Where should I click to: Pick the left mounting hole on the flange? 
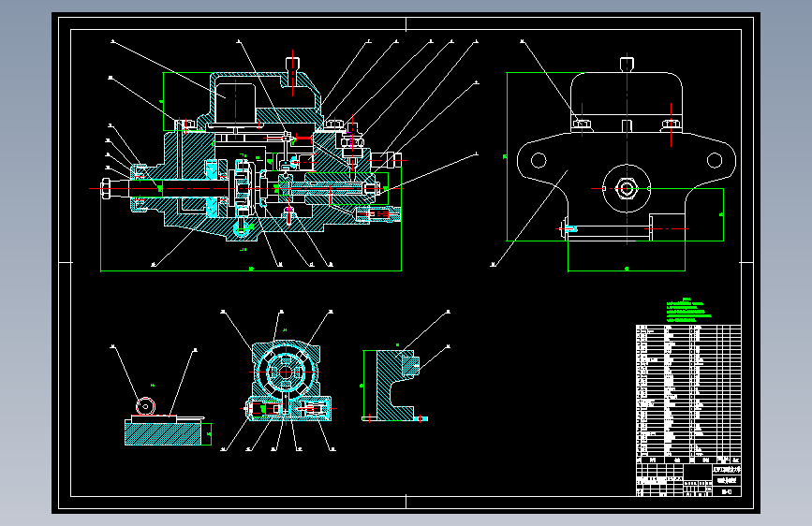tap(539, 160)
